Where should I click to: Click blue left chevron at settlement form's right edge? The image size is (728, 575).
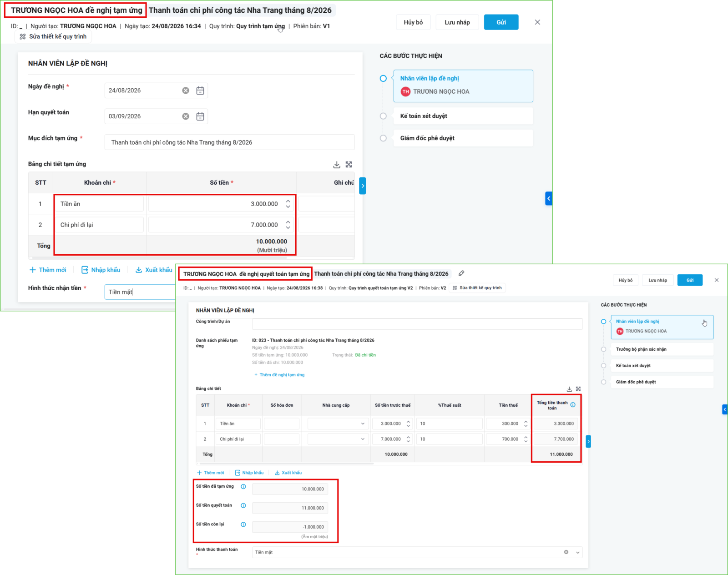click(x=725, y=409)
